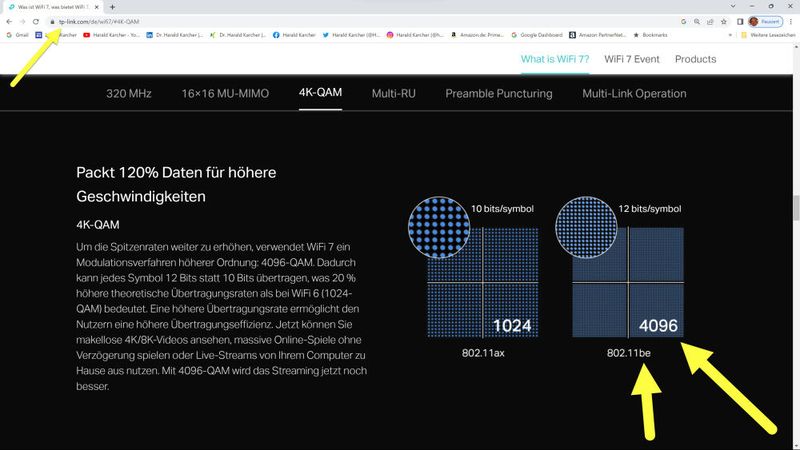800x450 pixels.
Task: Open the paused profile button
Action: (765, 21)
